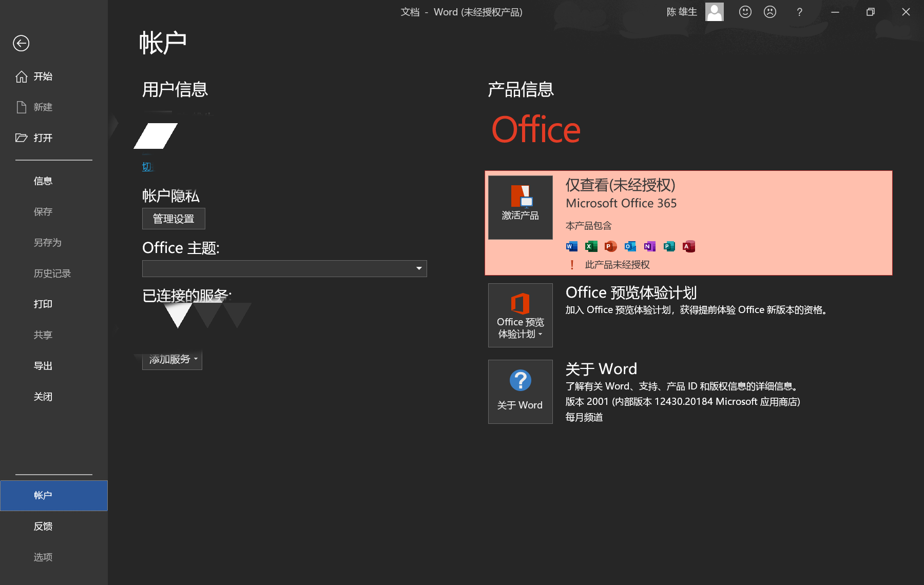Click the 陈 雄生 user name

click(x=682, y=12)
